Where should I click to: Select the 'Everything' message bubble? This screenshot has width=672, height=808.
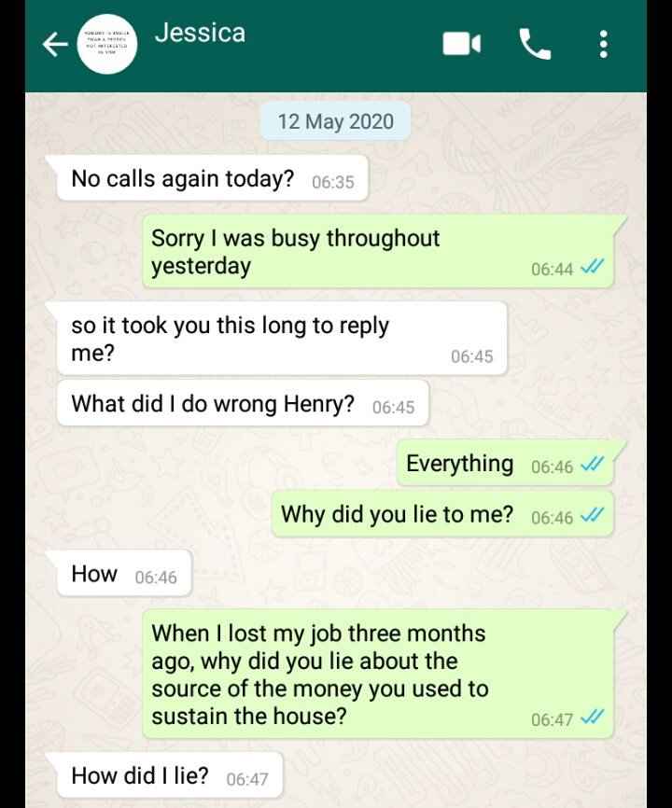pyautogui.click(x=505, y=464)
